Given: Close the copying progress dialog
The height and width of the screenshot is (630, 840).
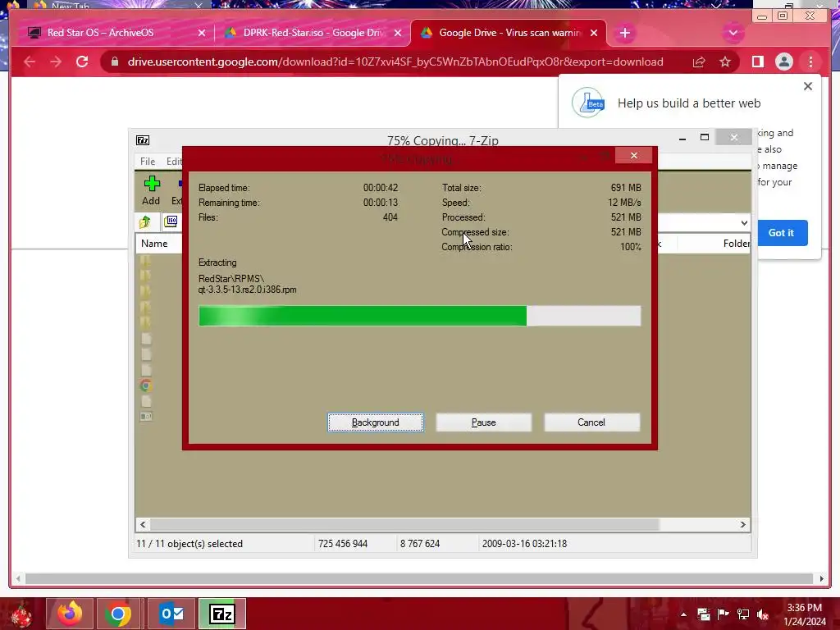Looking at the screenshot, I should click(634, 155).
